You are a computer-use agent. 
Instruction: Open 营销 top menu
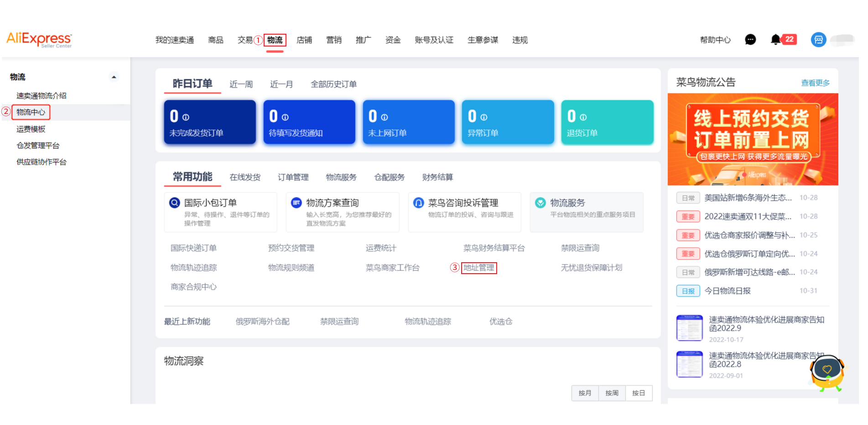pos(334,40)
